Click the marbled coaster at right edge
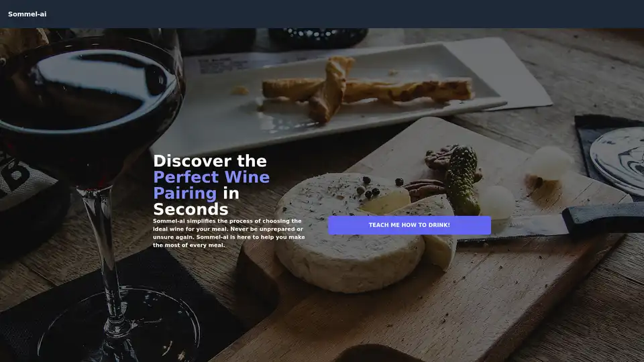Screen dimensions: 644x362 click(x=618, y=160)
